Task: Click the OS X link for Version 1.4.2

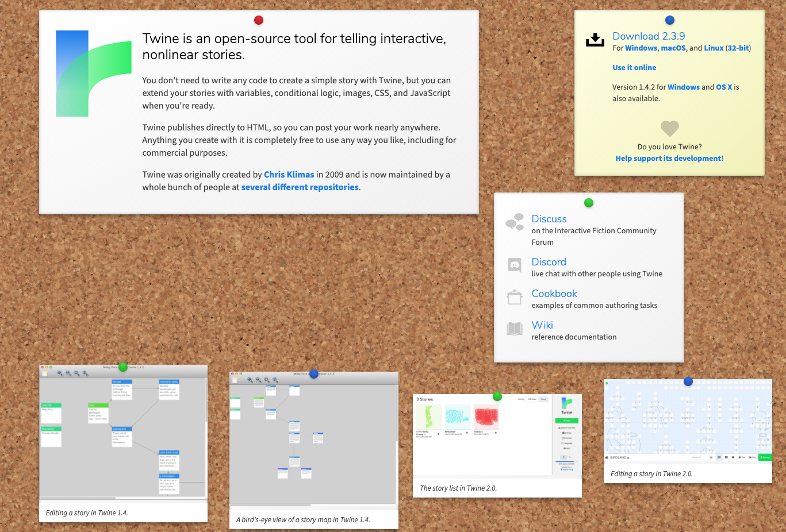Action: 724,87
